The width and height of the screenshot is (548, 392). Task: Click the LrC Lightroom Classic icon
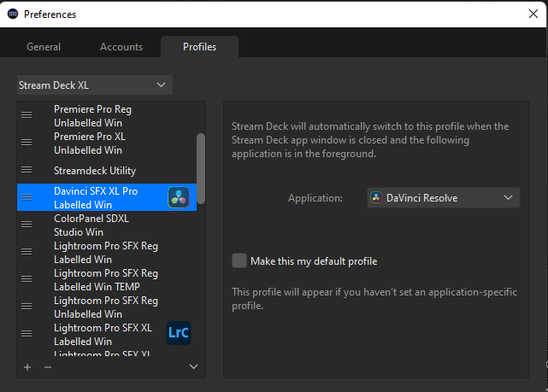tap(179, 333)
